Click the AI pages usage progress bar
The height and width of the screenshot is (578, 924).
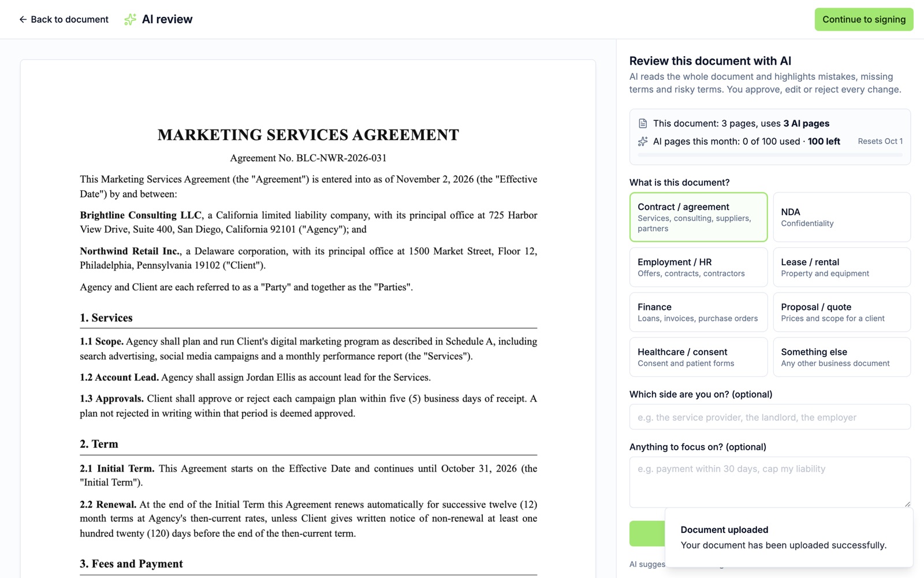point(770,155)
